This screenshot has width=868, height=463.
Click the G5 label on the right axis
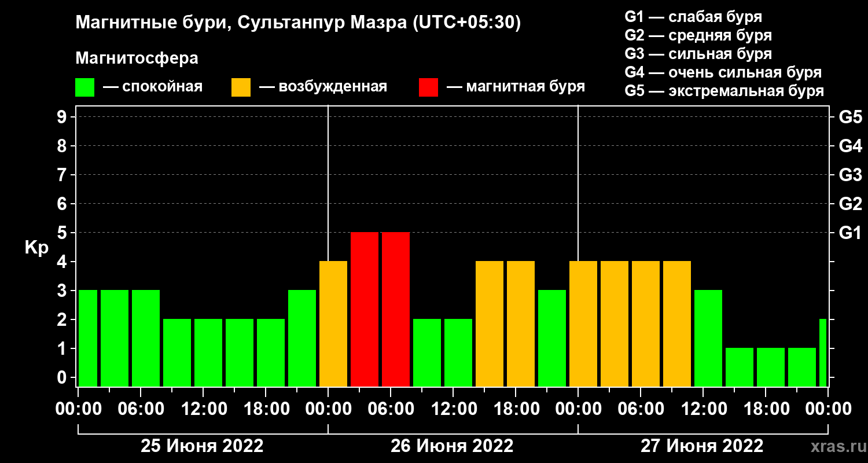[850, 117]
